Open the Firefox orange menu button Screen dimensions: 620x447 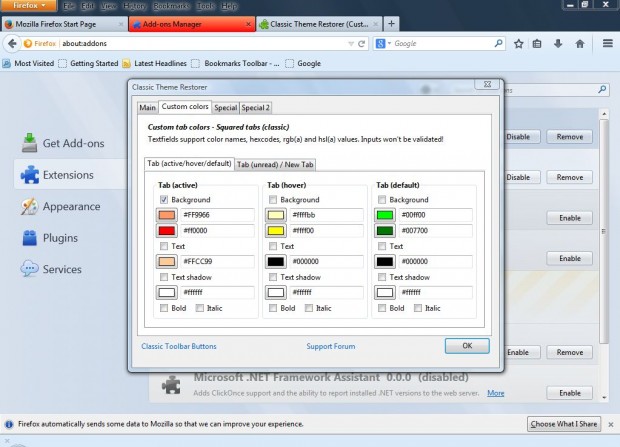click(28, 6)
